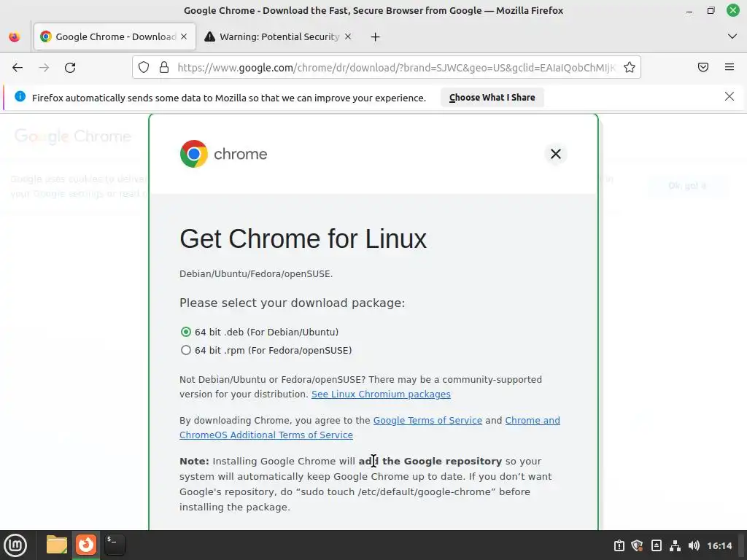Close the Google Chrome Download tab
Image resolution: width=747 pixels, height=560 pixels.
pyautogui.click(x=184, y=36)
